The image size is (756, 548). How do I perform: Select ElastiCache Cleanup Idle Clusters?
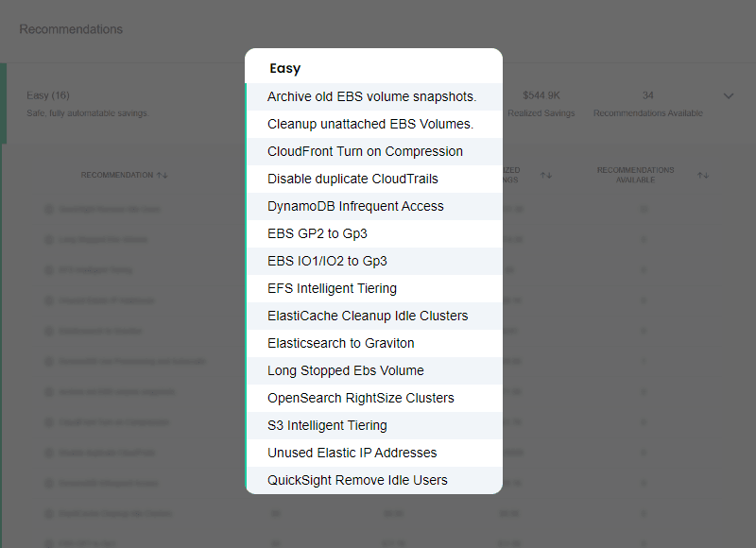coord(368,316)
